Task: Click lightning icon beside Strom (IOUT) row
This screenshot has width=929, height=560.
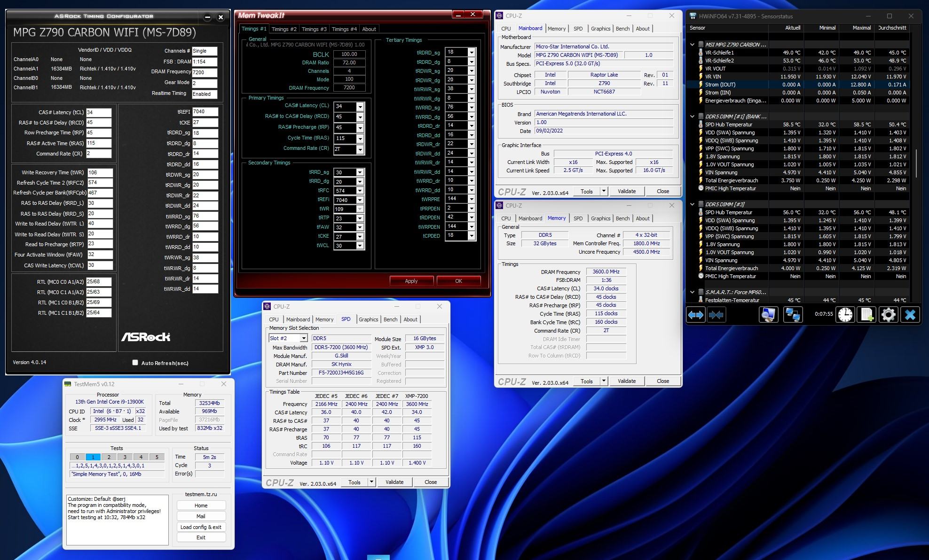Action: pyautogui.click(x=701, y=85)
